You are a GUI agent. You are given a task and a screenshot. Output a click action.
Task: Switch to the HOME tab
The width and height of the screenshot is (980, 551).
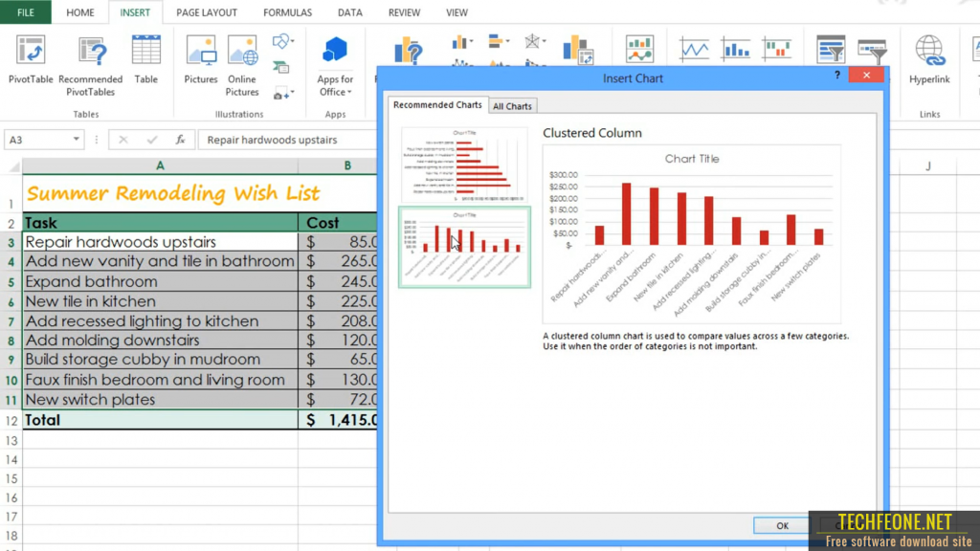[80, 12]
